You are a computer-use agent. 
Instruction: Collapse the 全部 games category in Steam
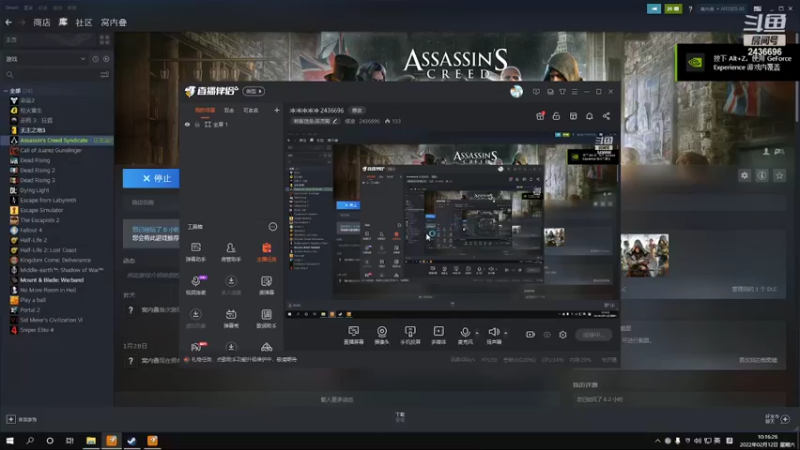(x=6, y=91)
